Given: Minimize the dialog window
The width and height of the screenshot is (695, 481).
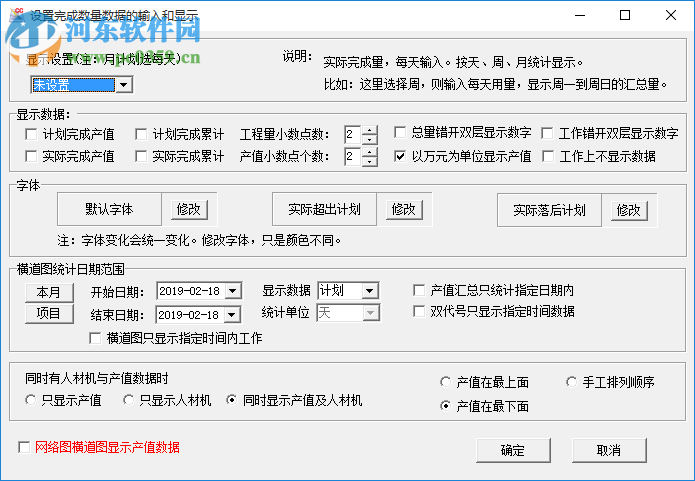Looking at the screenshot, I should click(x=580, y=15).
